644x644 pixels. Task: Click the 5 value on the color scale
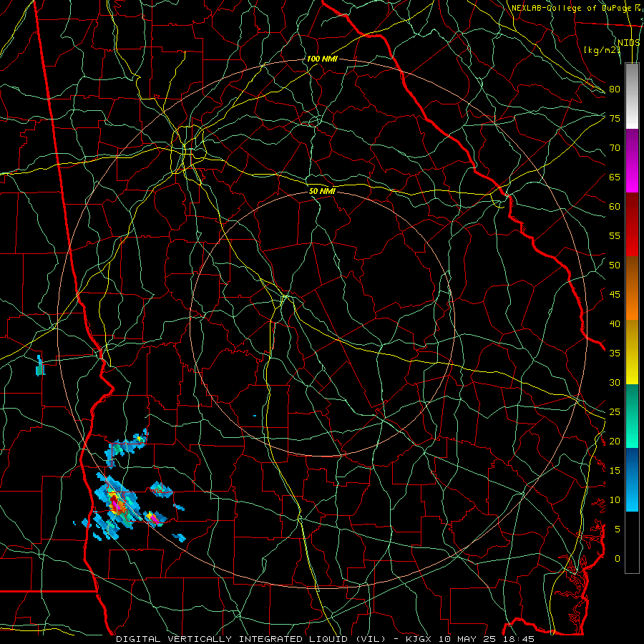point(618,529)
